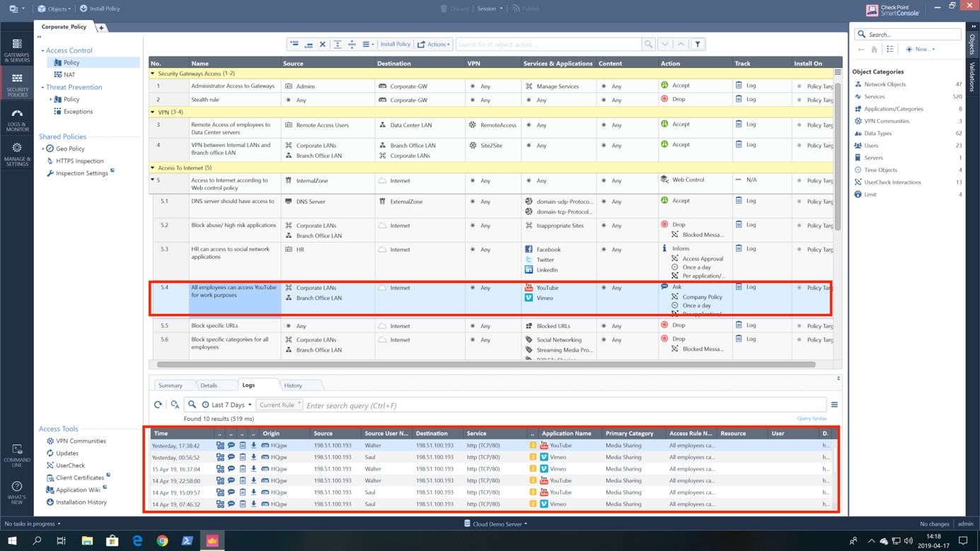The image size is (980, 551).
Task: Click Chrome icon in Windows taskbar
Action: 162,541
